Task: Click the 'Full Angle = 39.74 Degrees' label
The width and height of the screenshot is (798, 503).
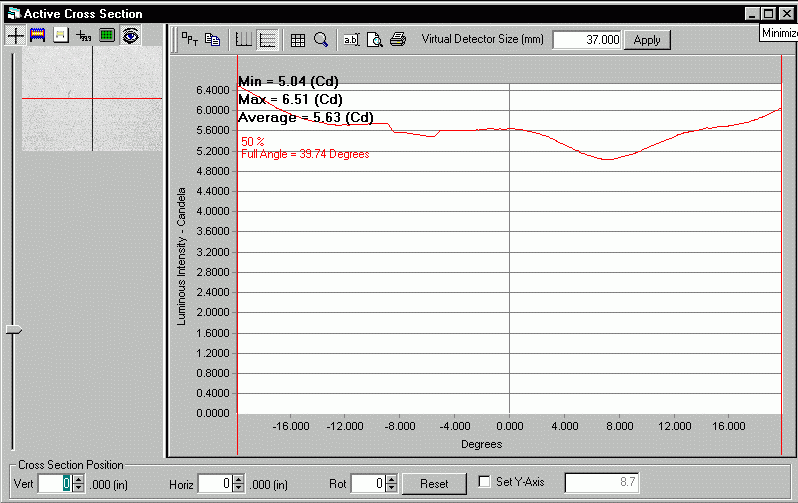Action: coord(305,154)
